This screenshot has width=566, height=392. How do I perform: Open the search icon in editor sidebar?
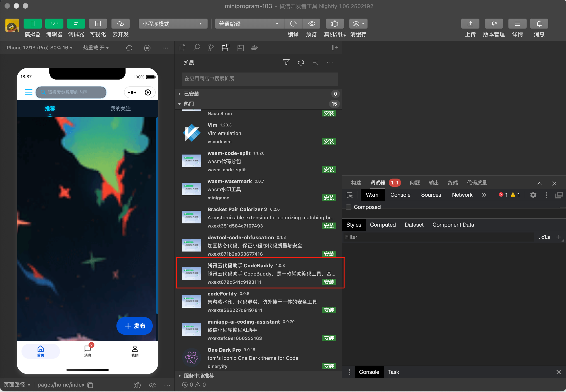point(196,48)
